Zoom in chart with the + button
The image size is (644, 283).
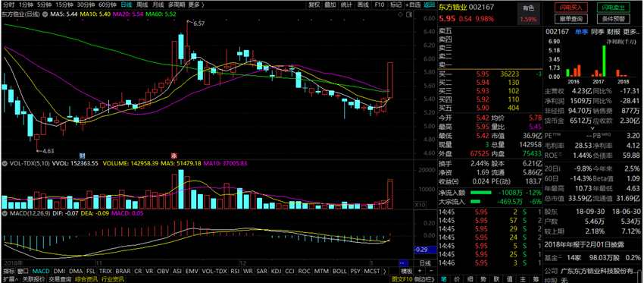419,272
